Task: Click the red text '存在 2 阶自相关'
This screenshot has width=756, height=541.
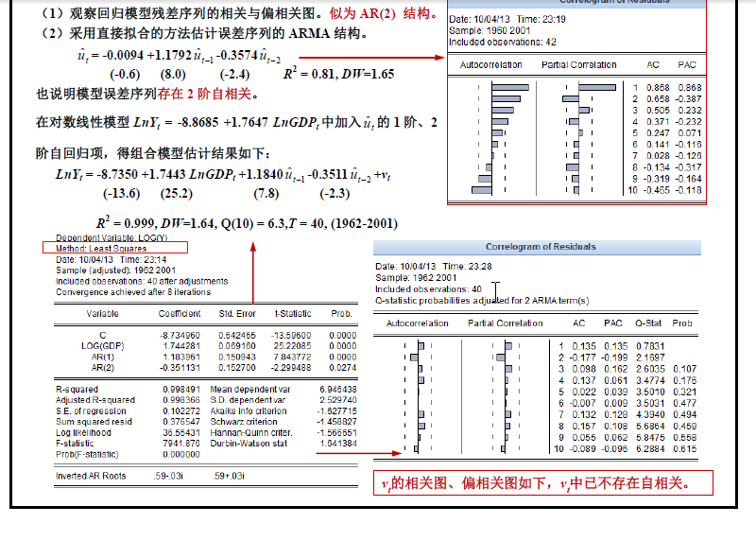Action: [x=204, y=94]
